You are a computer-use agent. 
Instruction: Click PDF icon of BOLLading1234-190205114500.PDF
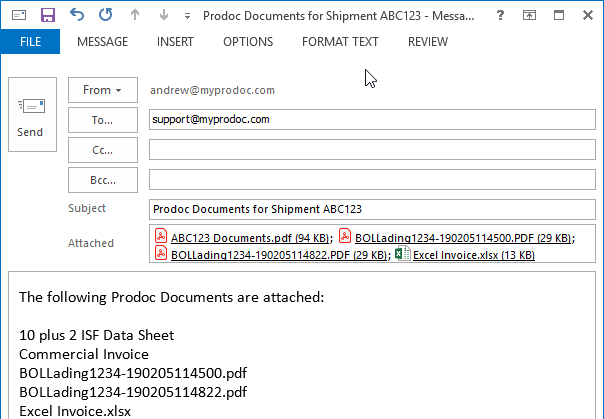[x=345, y=236]
